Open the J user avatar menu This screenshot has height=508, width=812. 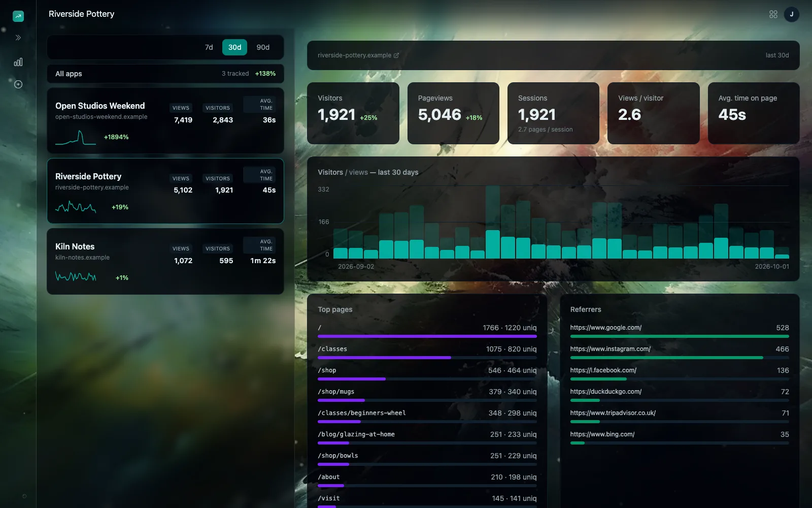791,14
